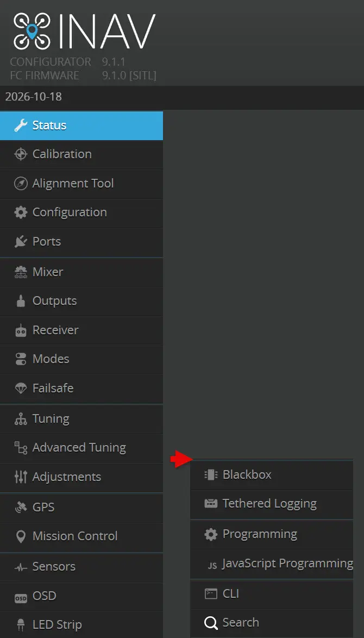
Task: Click the 2026-10-18 date text
Action: pyautogui.click(x=34, y=97)
